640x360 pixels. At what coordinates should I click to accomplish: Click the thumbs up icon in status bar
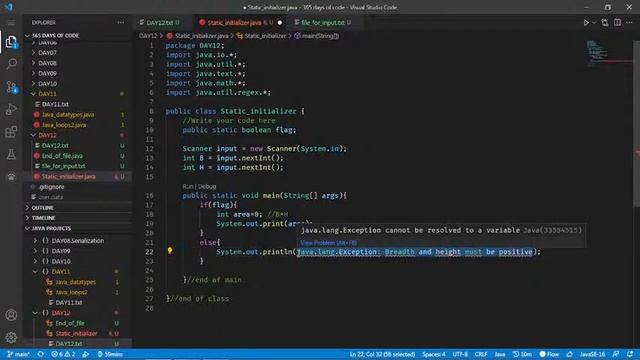click(569, 354)
